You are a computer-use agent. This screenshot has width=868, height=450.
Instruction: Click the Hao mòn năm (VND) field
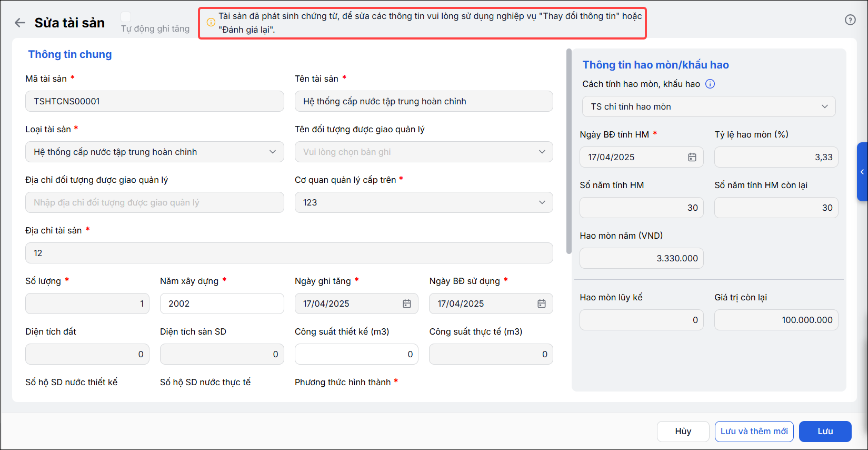point(642,258)
